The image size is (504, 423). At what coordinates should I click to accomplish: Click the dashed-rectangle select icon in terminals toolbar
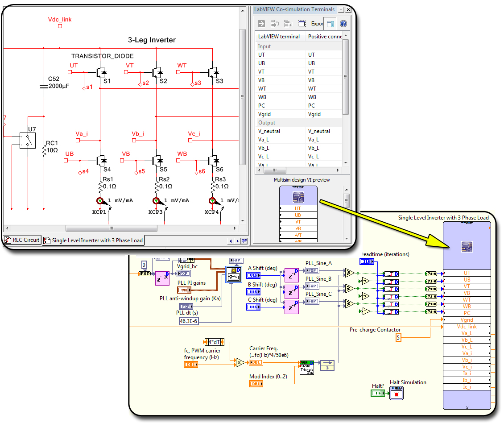(x=302, y=24)
